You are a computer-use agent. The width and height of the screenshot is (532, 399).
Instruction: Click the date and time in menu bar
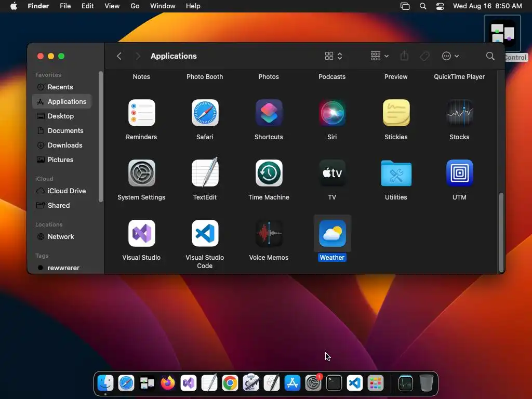click(487, 6)
